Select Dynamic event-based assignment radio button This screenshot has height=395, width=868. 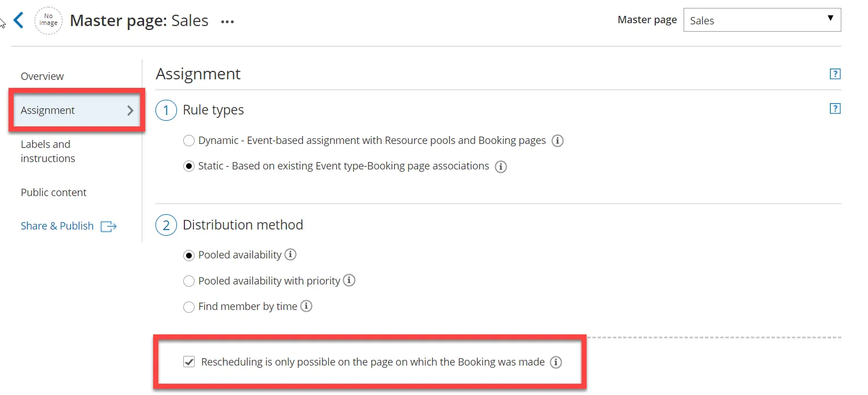[189, 141]
